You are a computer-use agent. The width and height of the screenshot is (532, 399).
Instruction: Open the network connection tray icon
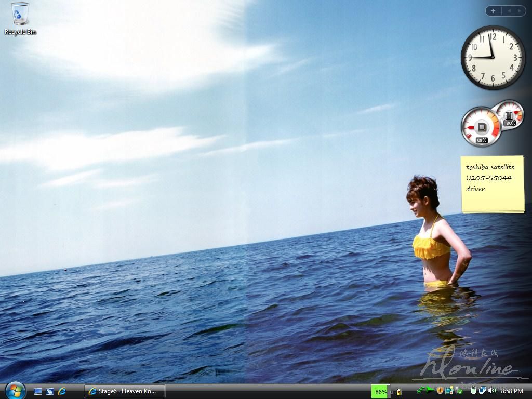(x=482, y=391)
